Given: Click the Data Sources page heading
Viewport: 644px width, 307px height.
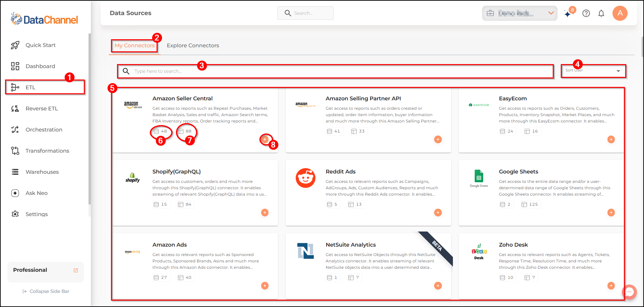Looking at the screenshot, I should point(130,13).
